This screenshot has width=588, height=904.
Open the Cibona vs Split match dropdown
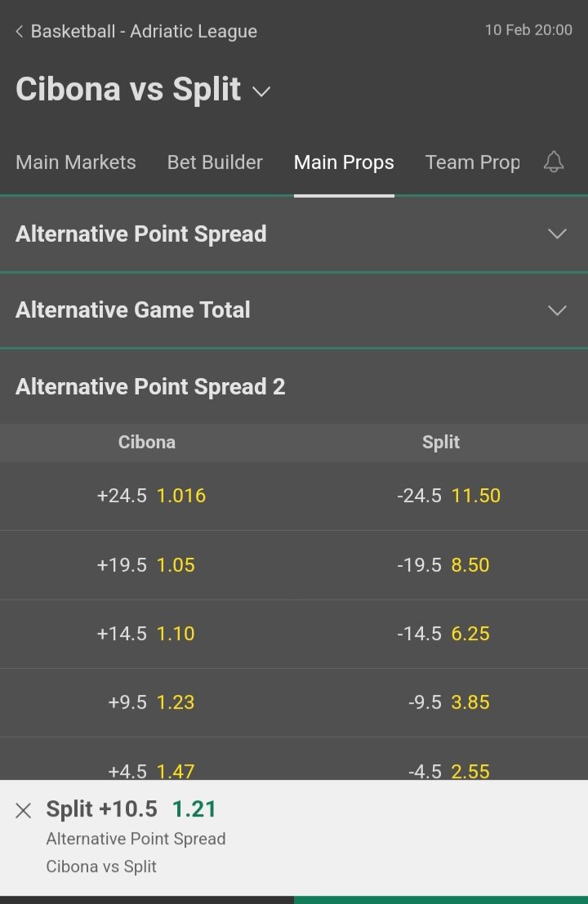pos(261,91)
